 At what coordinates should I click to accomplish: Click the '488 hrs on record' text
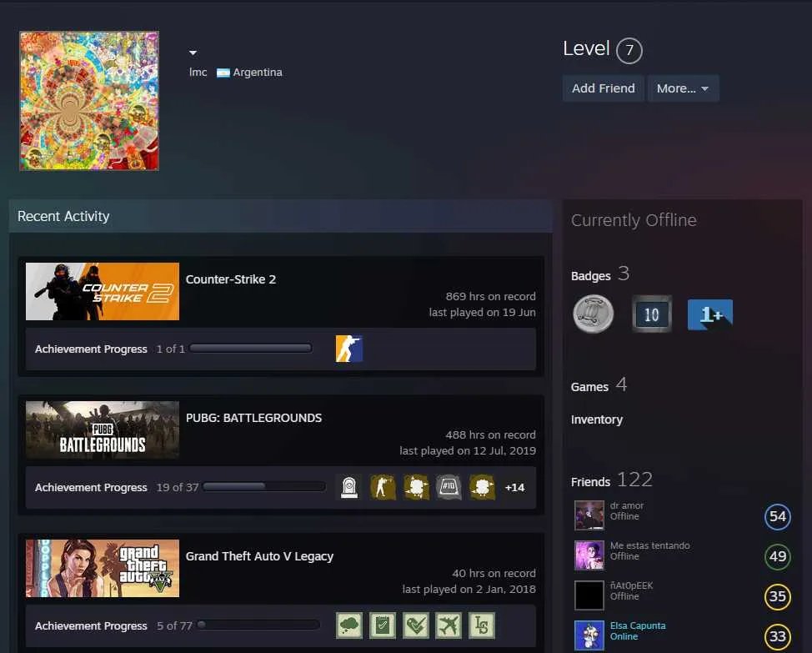click(490, 435)
